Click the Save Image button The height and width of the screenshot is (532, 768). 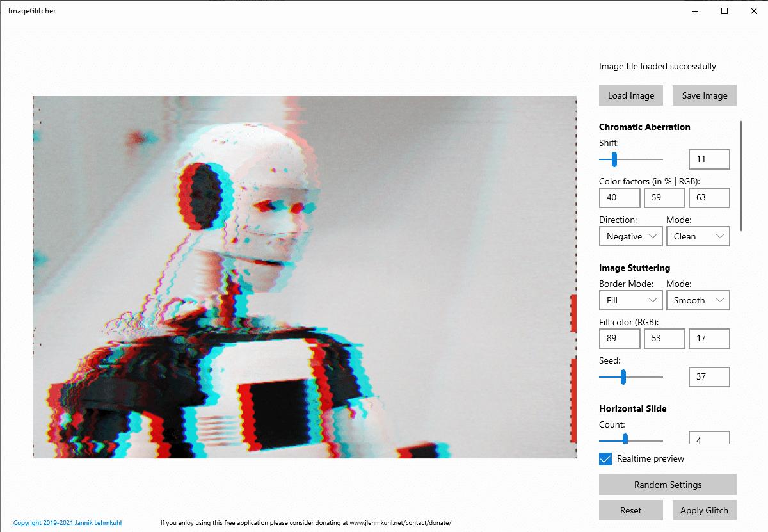(705, 95)
